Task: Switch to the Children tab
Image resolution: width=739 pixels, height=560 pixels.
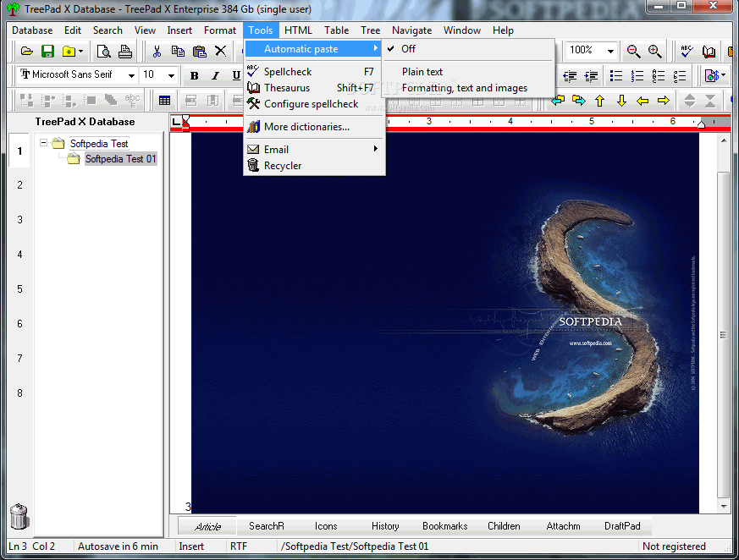Action: (x=504, y=526)
